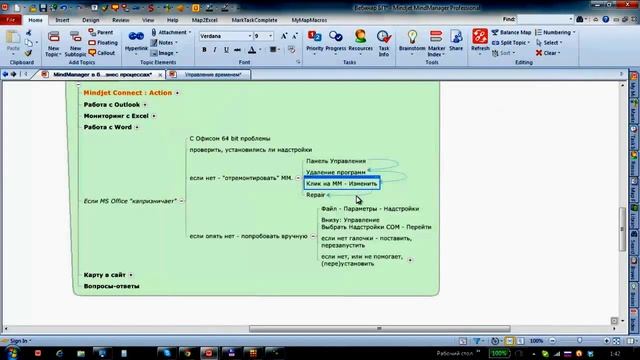Viewport: 640px width, 360px height.
Task: Toggle Strikethrough formatting
Action: [x=238, y=50]
